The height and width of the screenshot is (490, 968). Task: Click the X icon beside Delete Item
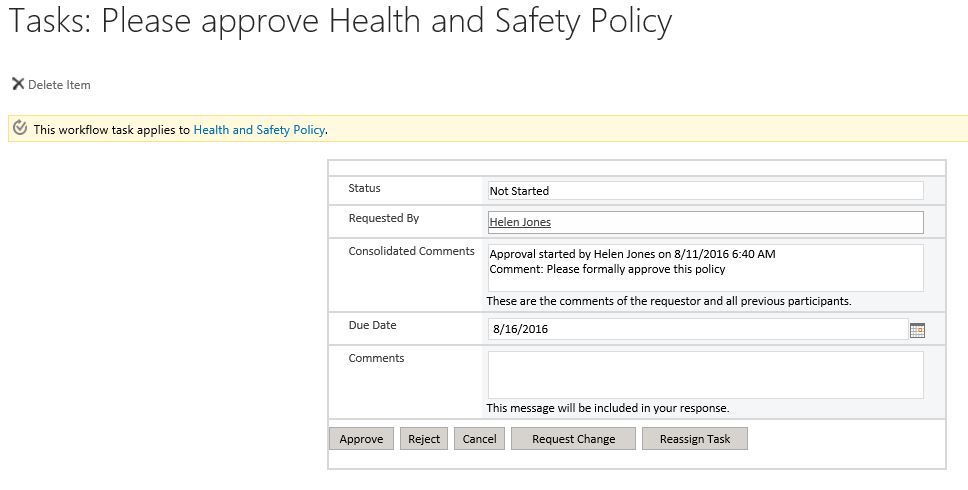18,85
